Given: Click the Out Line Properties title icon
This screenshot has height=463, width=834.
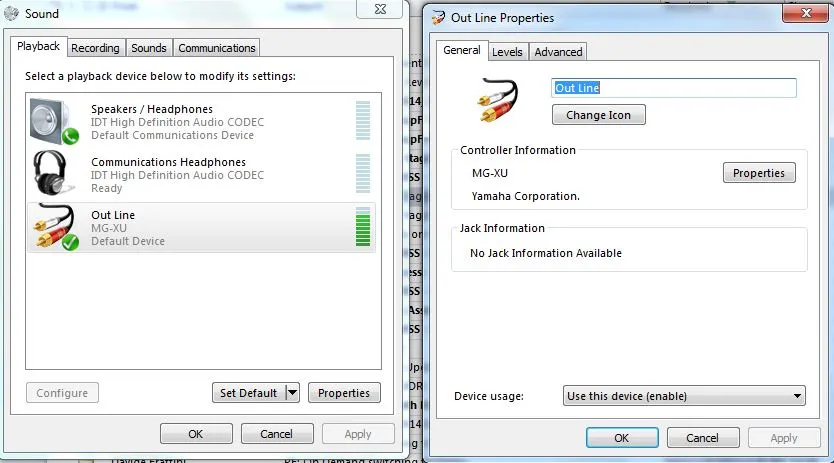Looking at the screenshot, I should [438, 17].
